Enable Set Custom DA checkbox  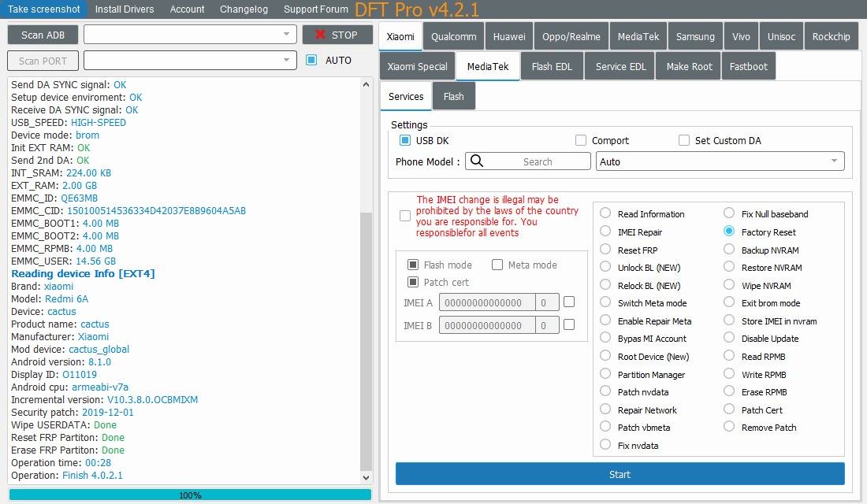click(x=684, y=140)
